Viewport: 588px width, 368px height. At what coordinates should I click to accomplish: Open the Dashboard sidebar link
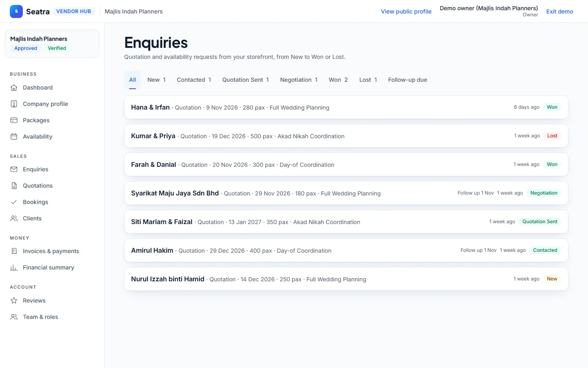(52, 88)
